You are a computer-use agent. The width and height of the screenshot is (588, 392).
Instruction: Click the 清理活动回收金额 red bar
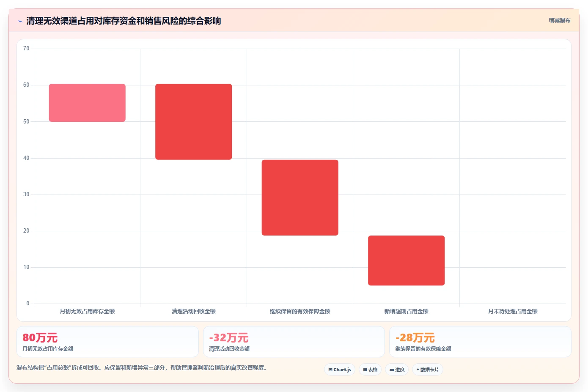[x=194, y=122]
